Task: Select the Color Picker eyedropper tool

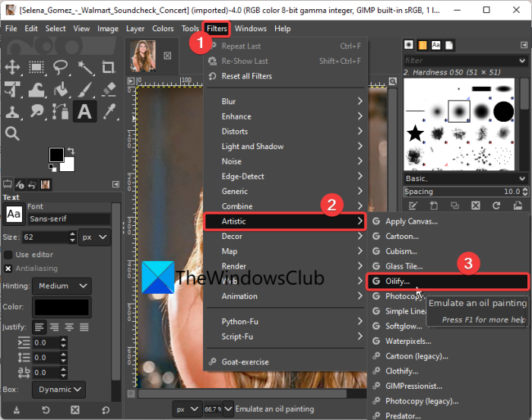Action: click(x=109, y=112)
